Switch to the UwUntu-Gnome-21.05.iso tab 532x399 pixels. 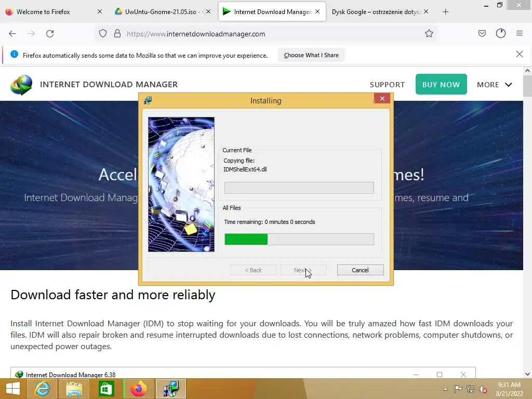pos(163,11)
